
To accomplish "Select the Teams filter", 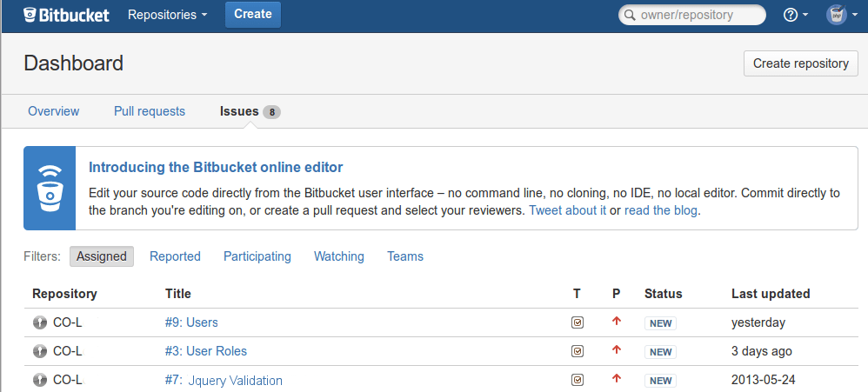I will [405, 256].
